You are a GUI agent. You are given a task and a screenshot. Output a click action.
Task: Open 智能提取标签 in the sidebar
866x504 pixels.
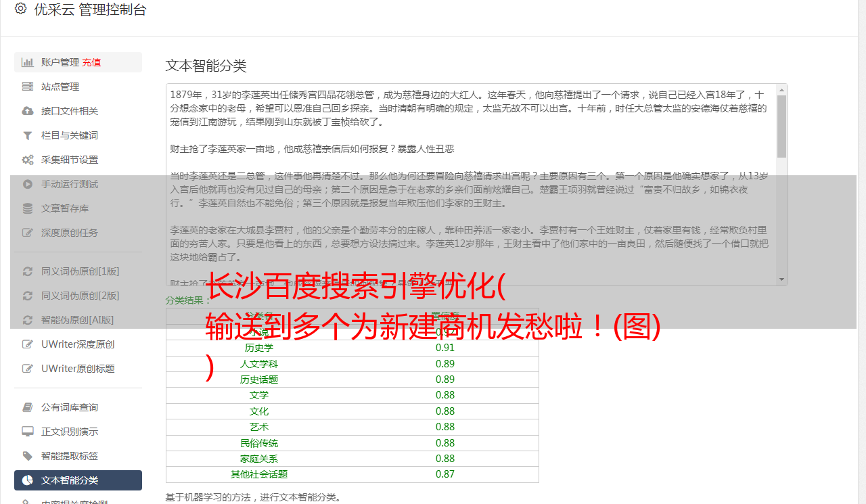(78, 456)
